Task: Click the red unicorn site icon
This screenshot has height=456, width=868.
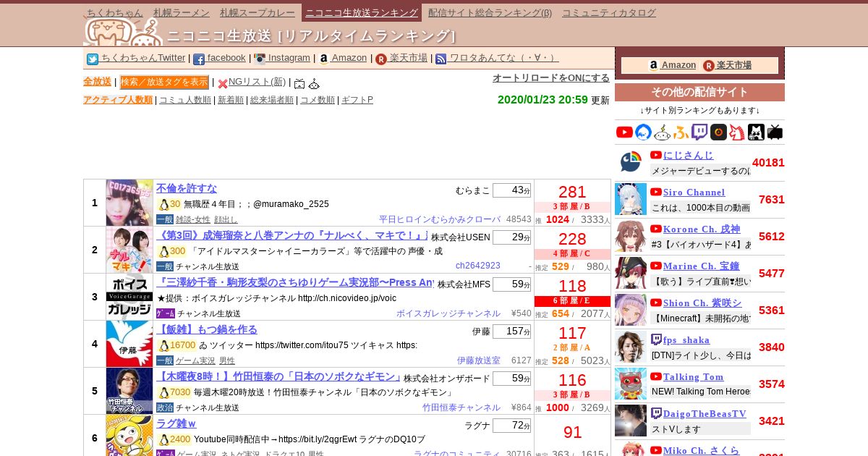Action: pyautogui.click(x=737, y=132)
